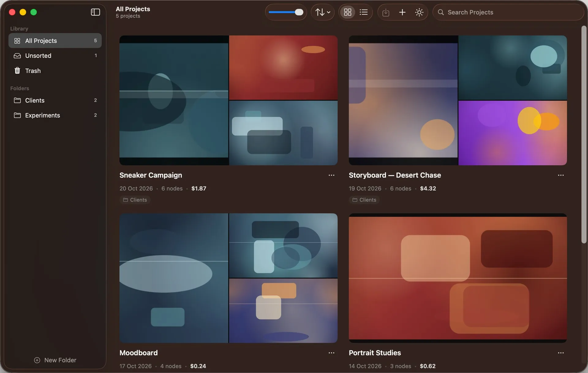
Task: Switch to grid view
Action: pos(347,12)
